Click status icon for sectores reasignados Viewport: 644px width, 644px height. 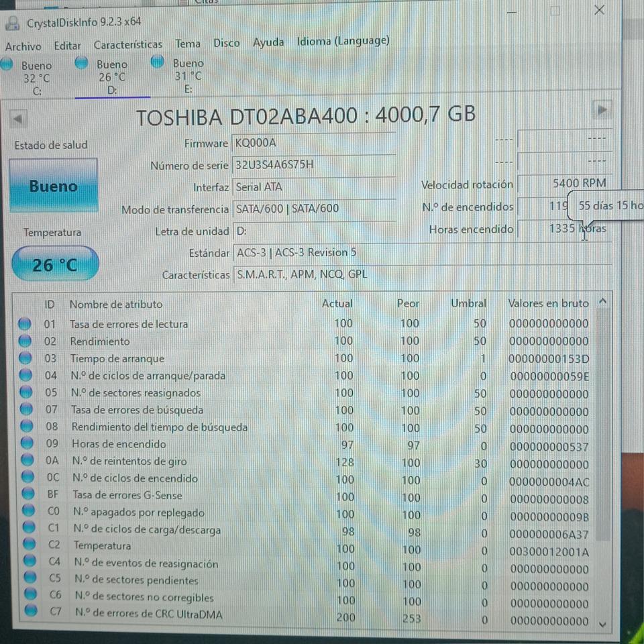tap(26, 392)
